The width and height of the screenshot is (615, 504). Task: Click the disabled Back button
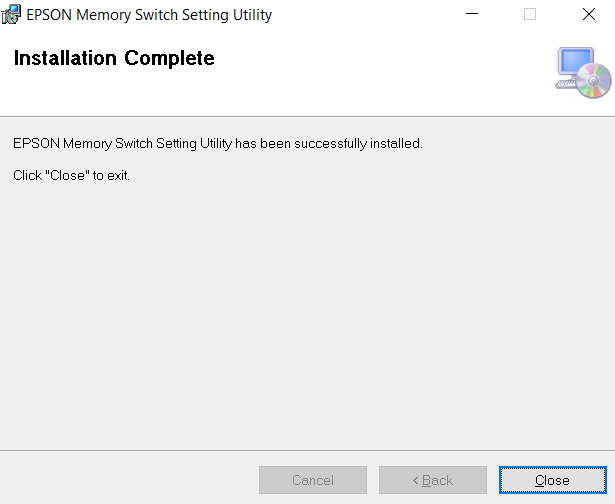[x=432, y=480]
